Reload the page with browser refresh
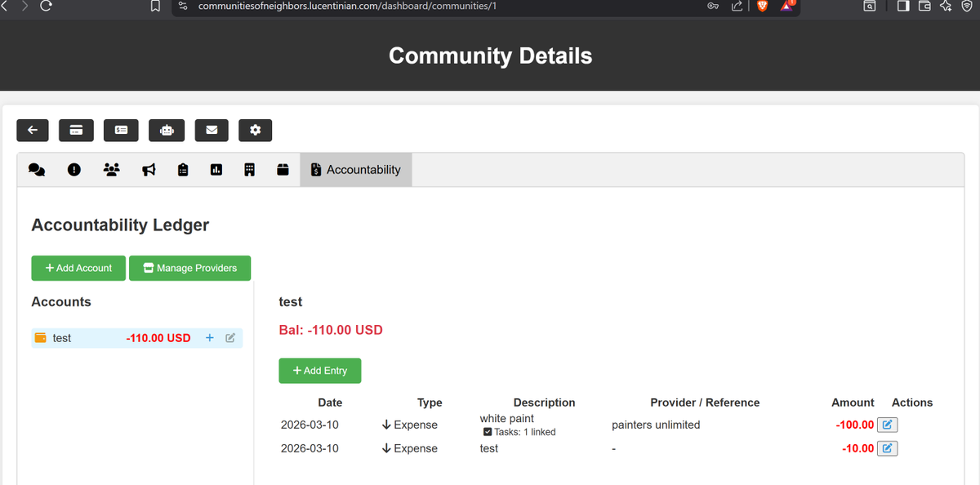The width and height of the screenshot is (980, 485). (x=46, y=6)
